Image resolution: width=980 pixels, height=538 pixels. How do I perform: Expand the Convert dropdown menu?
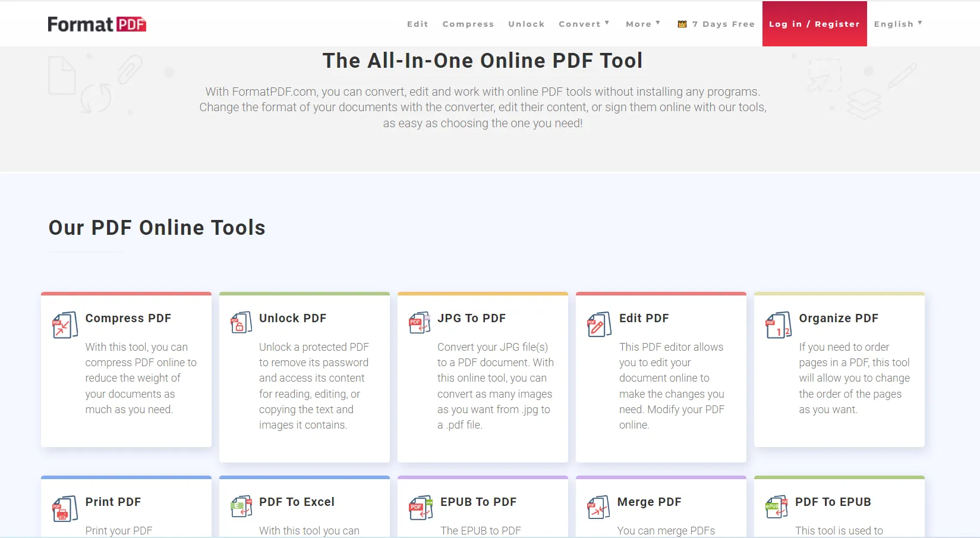(x=584, y=24)
